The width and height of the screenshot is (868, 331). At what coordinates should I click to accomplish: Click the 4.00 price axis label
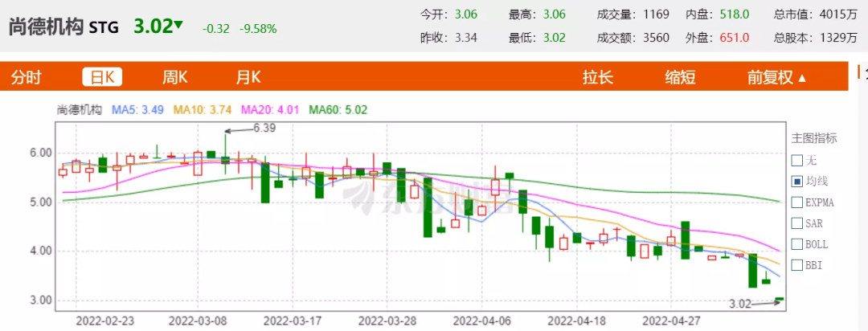[x=40, y=251]
